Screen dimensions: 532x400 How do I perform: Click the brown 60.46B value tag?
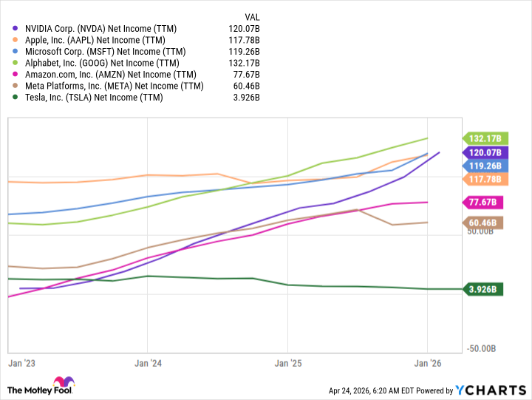[484, 223]
